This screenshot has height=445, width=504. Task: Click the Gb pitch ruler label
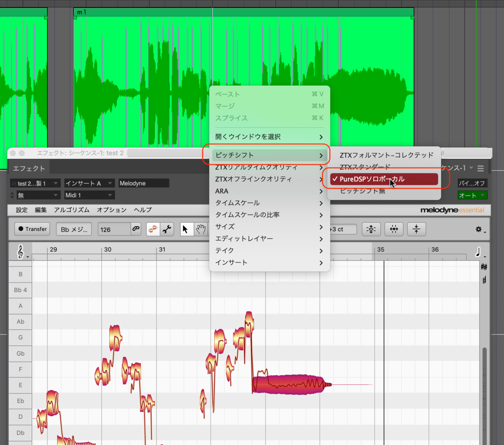(21, 353)
